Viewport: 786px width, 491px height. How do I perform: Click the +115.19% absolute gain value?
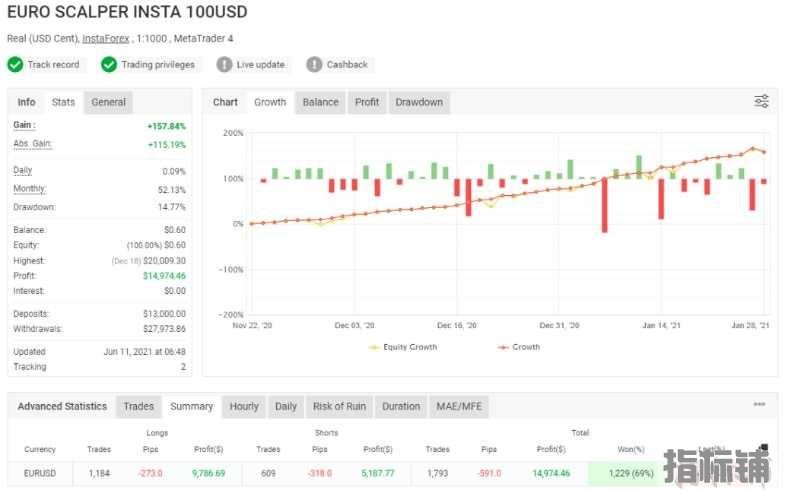[x=166, y=145]
